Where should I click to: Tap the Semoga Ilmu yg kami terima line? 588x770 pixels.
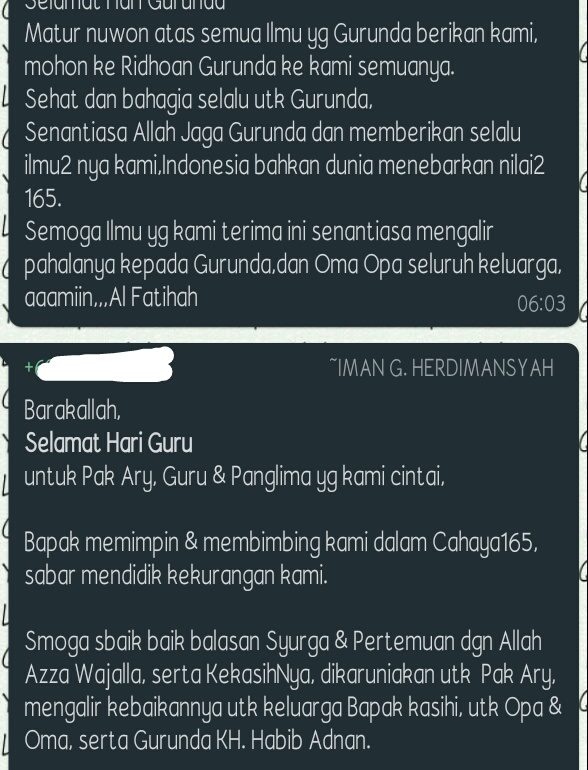click(258, 232)
